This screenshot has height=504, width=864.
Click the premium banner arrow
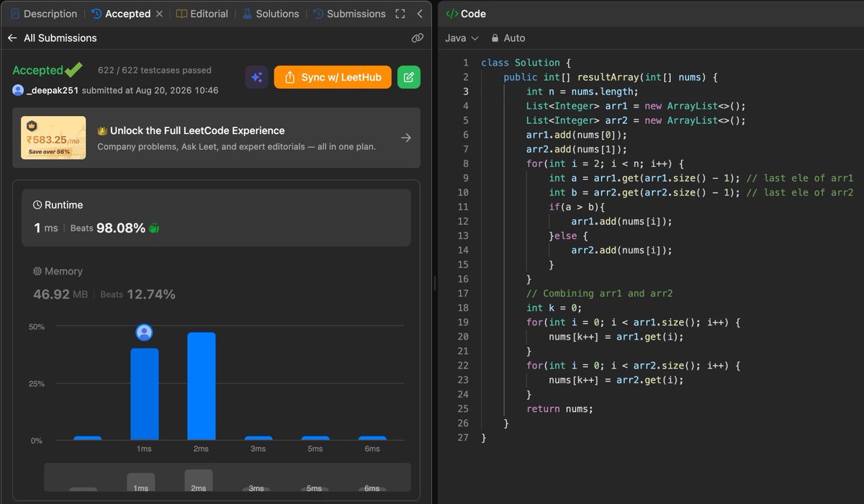point(406,138)
